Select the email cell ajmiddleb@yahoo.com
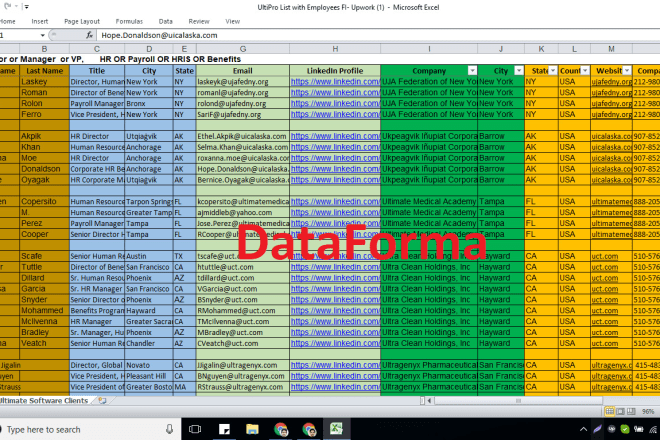 [243, 213]
